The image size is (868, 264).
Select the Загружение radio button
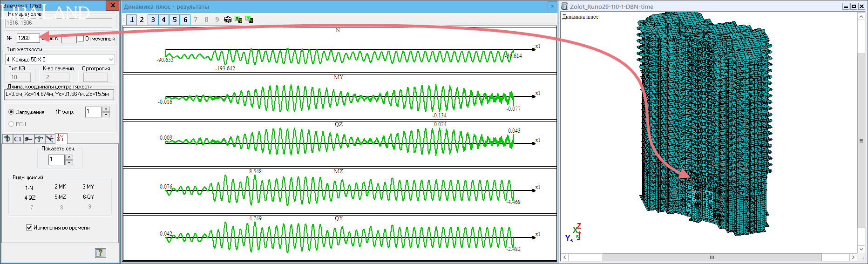point(11,112)
